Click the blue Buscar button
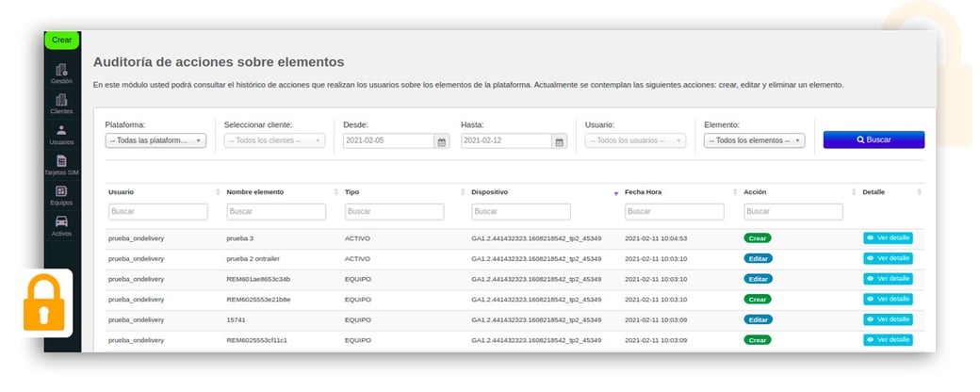Screen dimensions: 980x392 (874, 140)
